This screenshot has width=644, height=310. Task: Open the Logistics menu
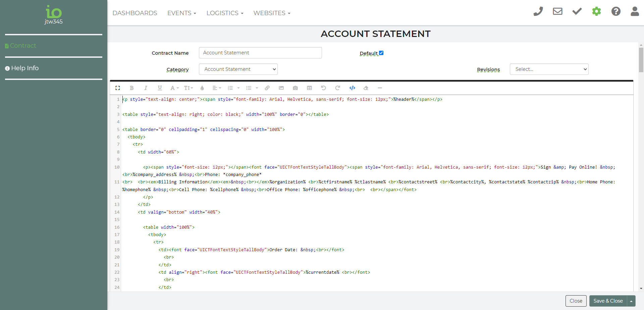tap(225, 13)
